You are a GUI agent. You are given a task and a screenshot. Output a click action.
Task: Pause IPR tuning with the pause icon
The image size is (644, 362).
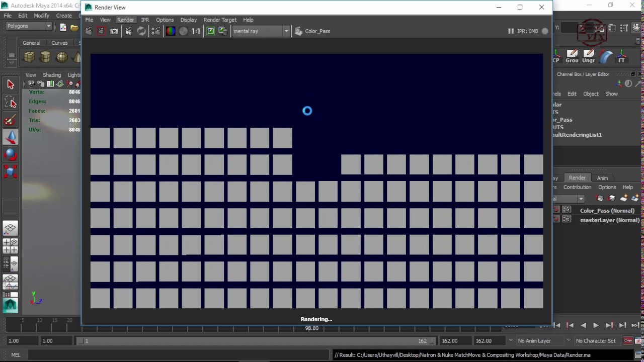pos(511,31)
